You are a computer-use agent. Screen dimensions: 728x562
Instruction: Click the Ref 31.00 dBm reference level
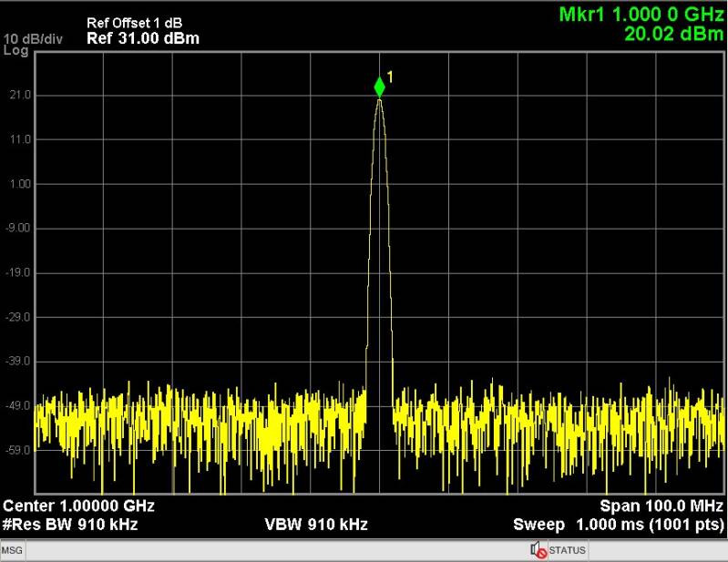click(142, 38)
